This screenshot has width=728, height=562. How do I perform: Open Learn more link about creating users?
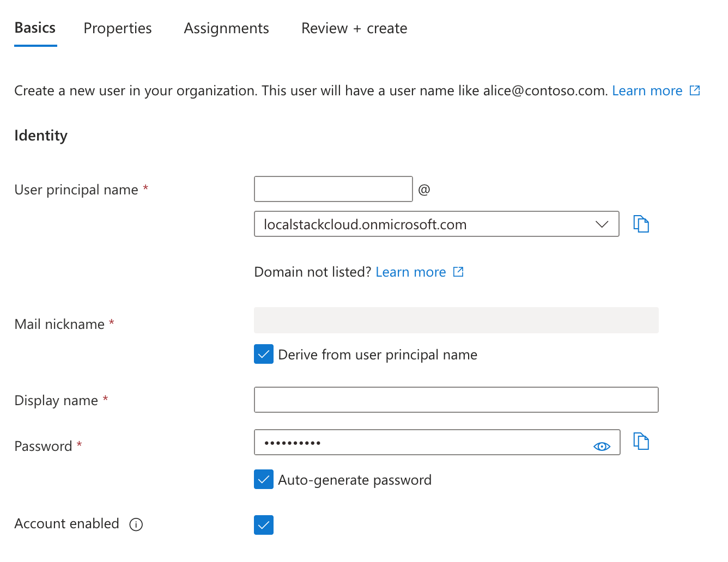[647, 90]
